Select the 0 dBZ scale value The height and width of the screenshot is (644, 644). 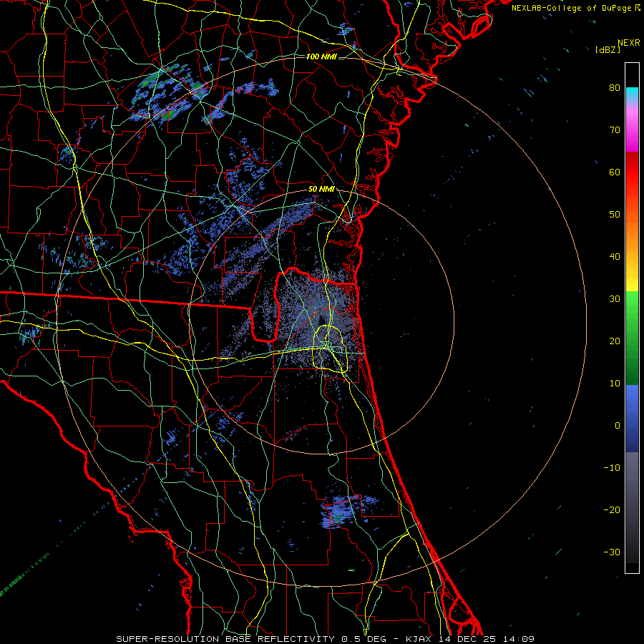618,426
